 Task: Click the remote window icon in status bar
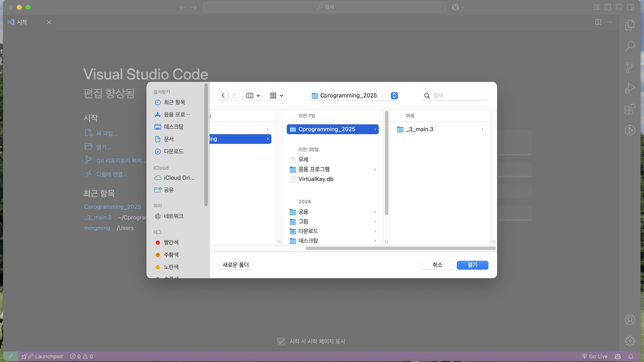pos(10,356)
